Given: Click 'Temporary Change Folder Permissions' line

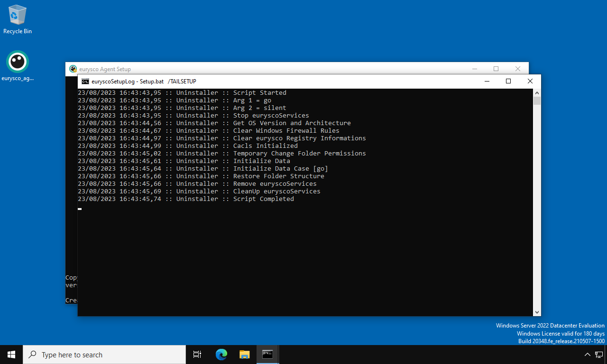Looking at the screenshot, I should coord(222,154).
